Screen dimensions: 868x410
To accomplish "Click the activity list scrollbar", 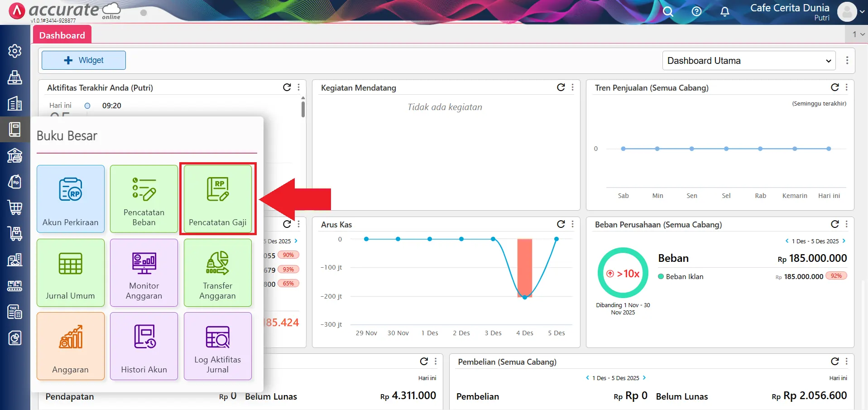I will coord(303,109).
